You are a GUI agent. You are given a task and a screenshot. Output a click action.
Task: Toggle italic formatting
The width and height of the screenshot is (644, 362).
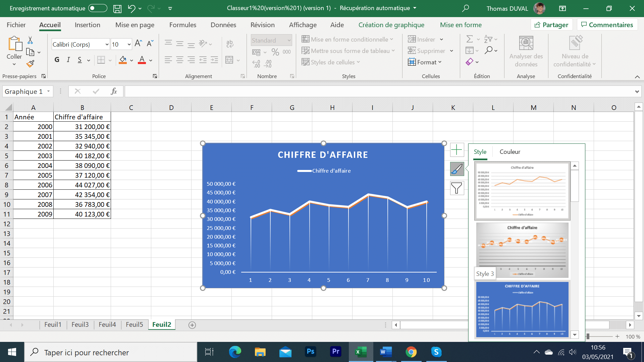tap(68, 60)
